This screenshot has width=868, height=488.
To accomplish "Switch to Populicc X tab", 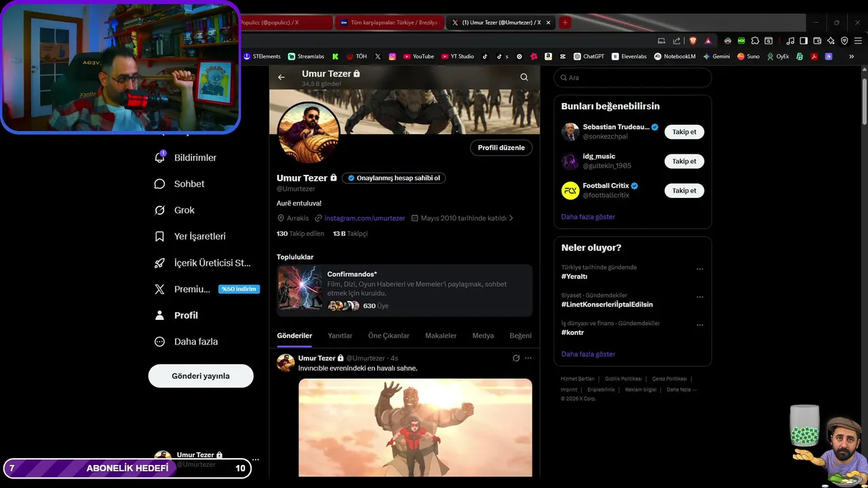I will point(286,22).
